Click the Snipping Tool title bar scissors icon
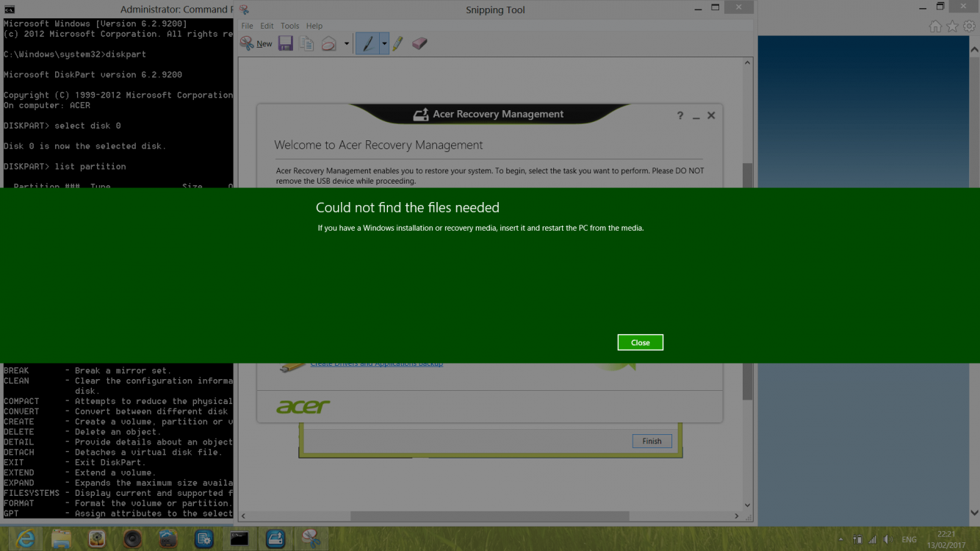This screenshot has height=551, width=980. 245,10
